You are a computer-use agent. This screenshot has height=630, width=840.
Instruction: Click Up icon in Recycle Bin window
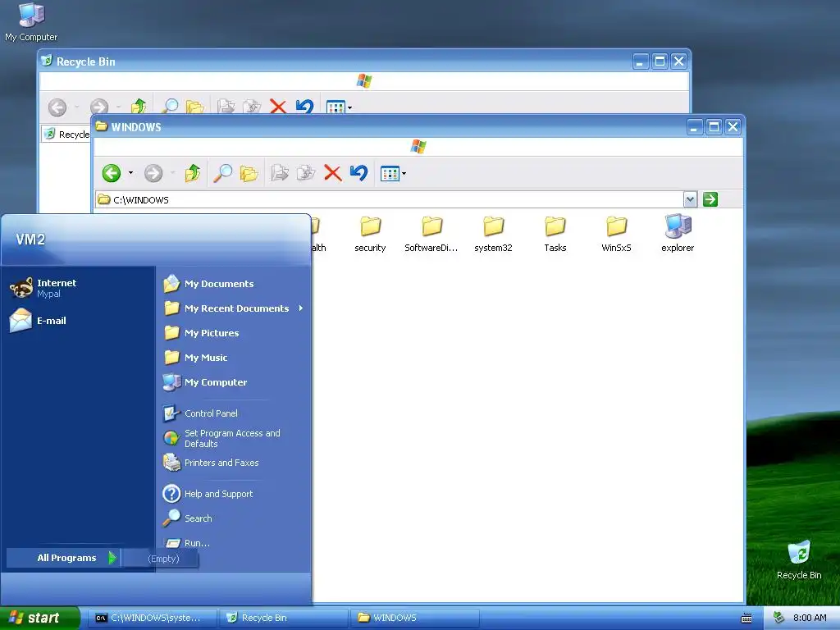coord(139,106)
